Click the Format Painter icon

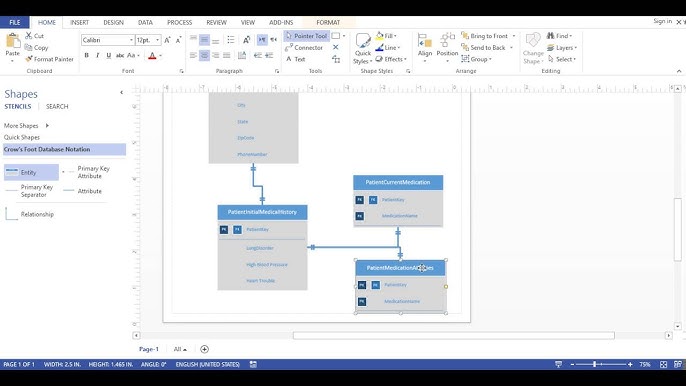(x=29, y=59)
